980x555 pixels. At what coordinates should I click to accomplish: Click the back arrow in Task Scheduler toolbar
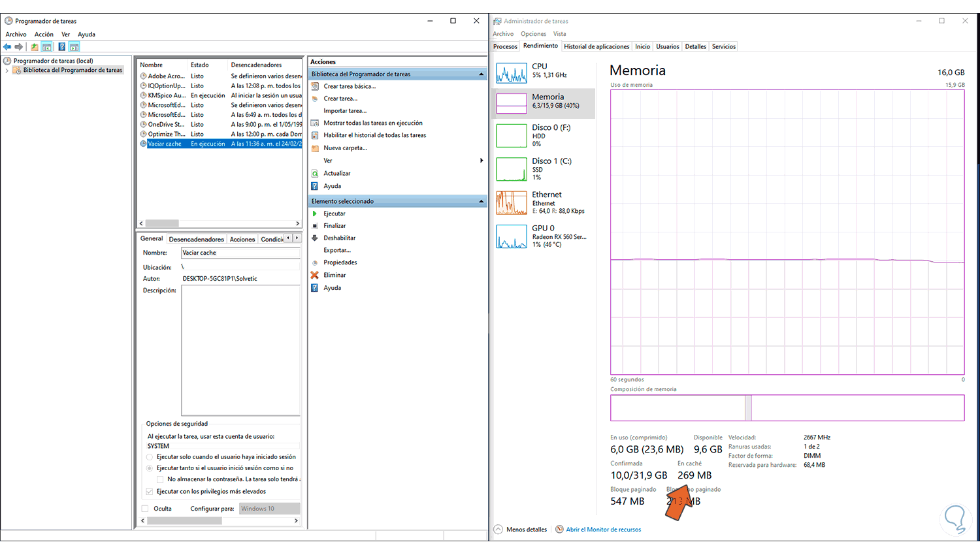(7, 47)
